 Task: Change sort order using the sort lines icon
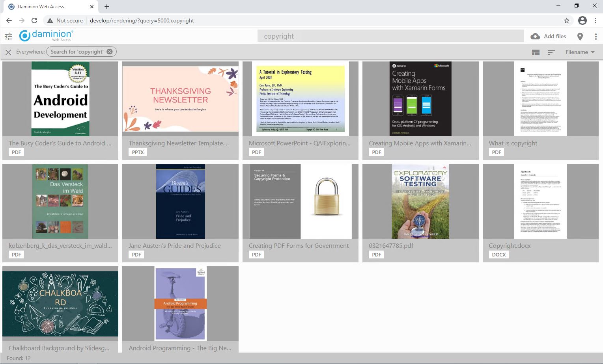click(551, 52)
